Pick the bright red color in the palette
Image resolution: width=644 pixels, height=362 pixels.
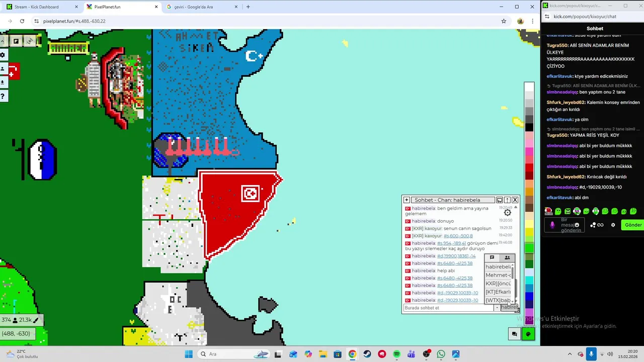coord(529,167)
